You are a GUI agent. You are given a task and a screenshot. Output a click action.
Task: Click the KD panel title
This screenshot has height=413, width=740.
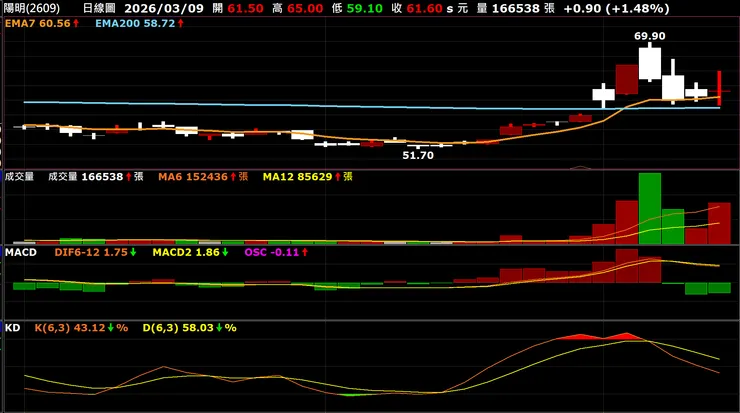tap(13, 328)
